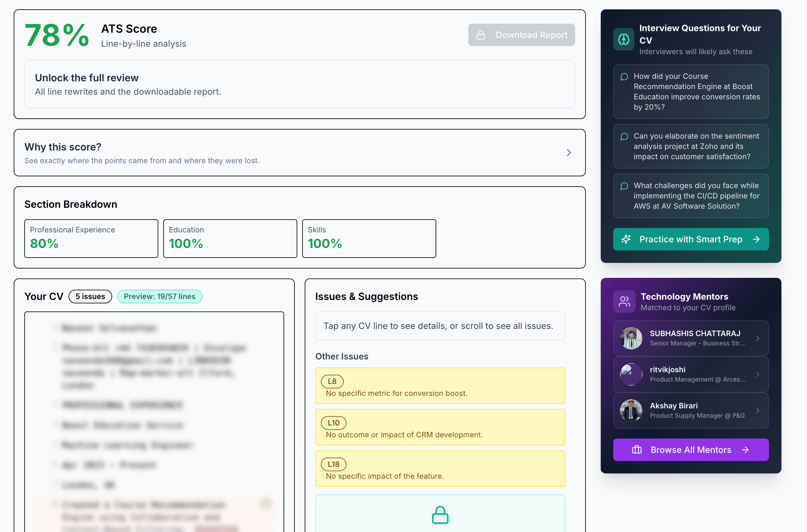
Task: Click the Section Breakdown heading
Action: tap(71, 204)
